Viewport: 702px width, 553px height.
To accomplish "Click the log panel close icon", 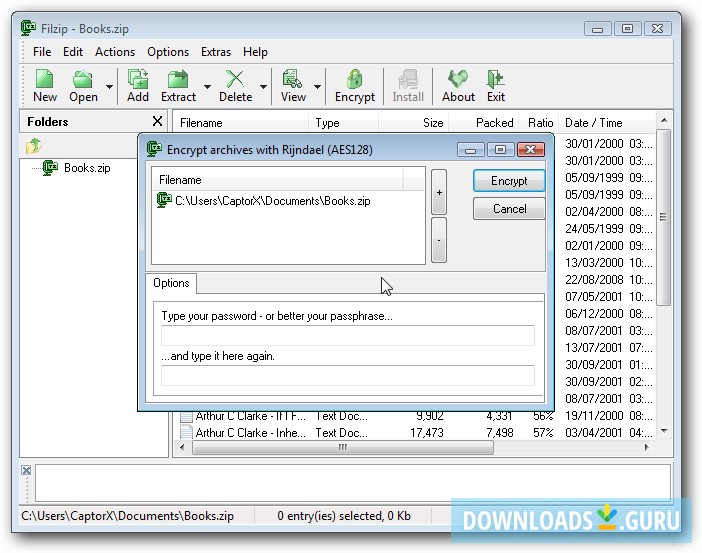I will coord(26,470).
